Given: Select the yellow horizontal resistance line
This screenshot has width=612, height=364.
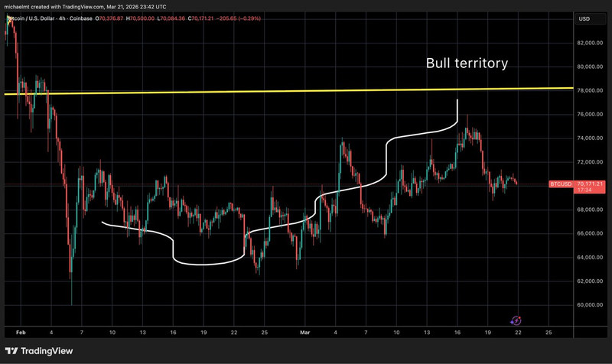Looking at the screenshot, I should [229, 92].
